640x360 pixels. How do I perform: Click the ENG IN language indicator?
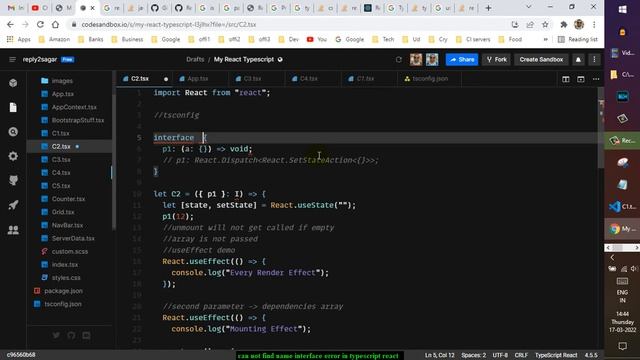[622, 296]
